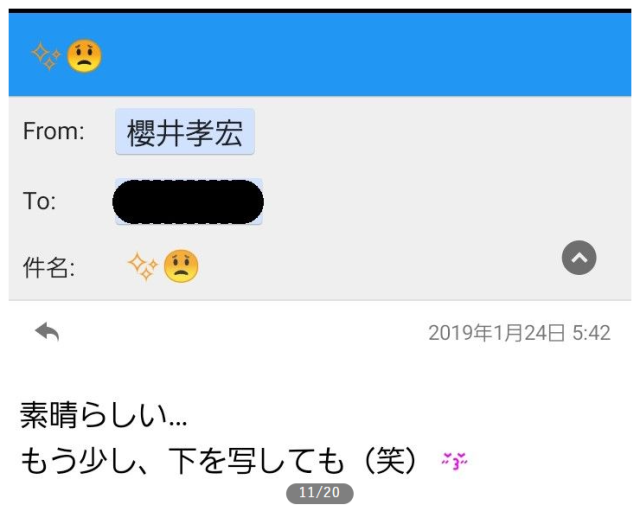Tap the From: label

pyautogui.click(x=53, y=131)
